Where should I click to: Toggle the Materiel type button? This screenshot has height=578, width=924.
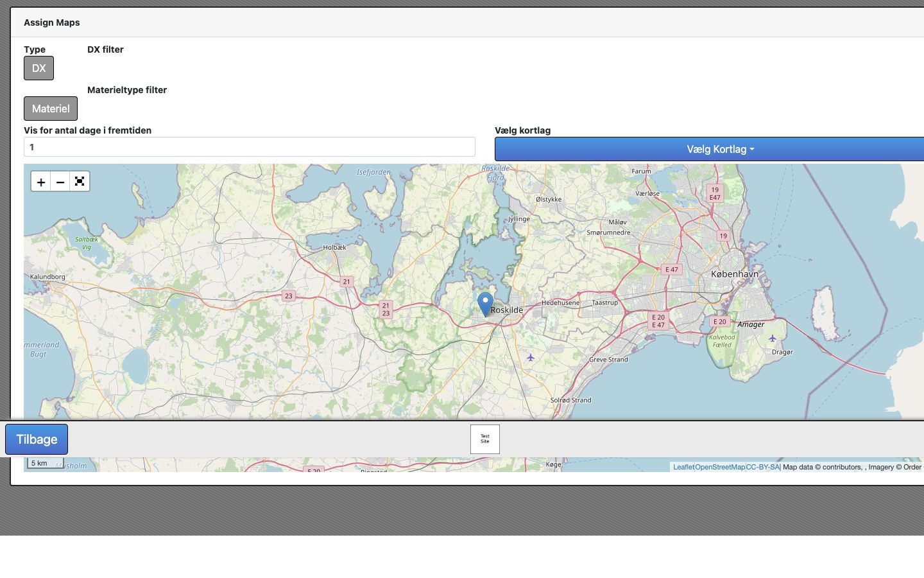point(51,109)
